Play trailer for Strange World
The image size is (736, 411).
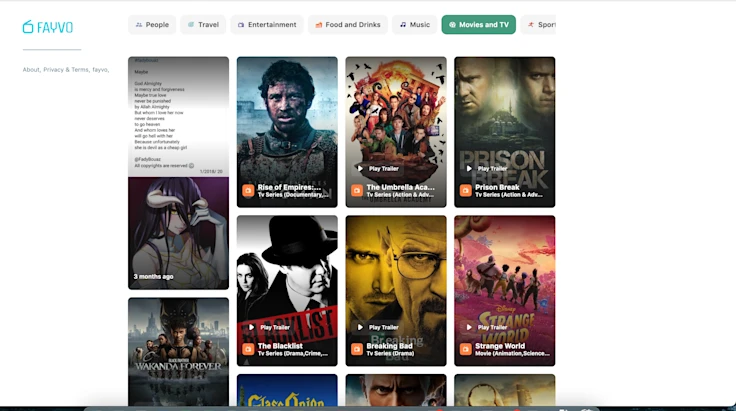coord(487,327)
